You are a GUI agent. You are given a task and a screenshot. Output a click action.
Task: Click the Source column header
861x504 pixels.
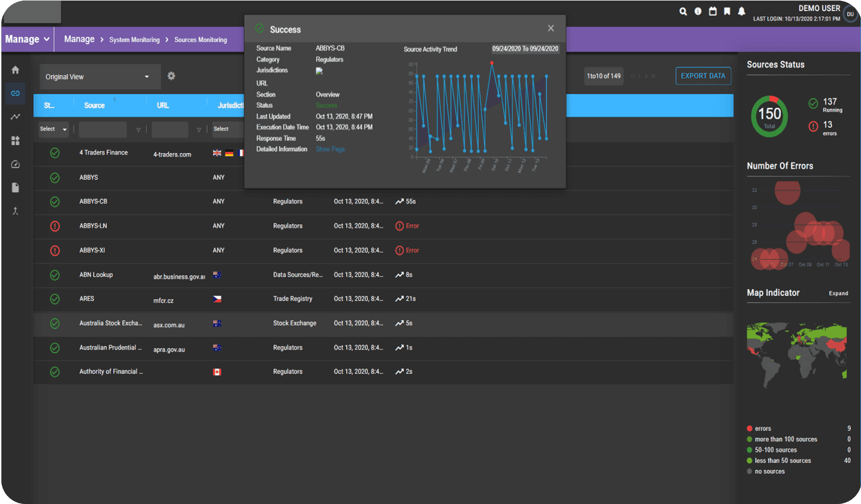(94, 106)
